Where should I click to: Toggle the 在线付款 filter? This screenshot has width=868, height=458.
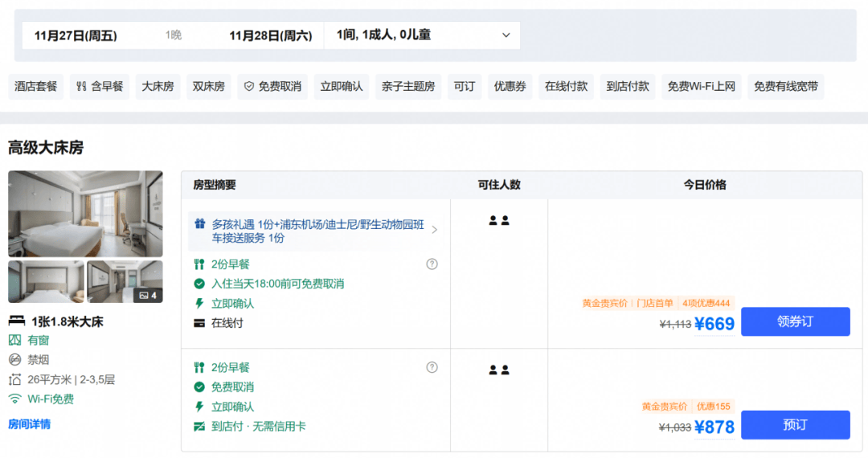coord(567,86)
